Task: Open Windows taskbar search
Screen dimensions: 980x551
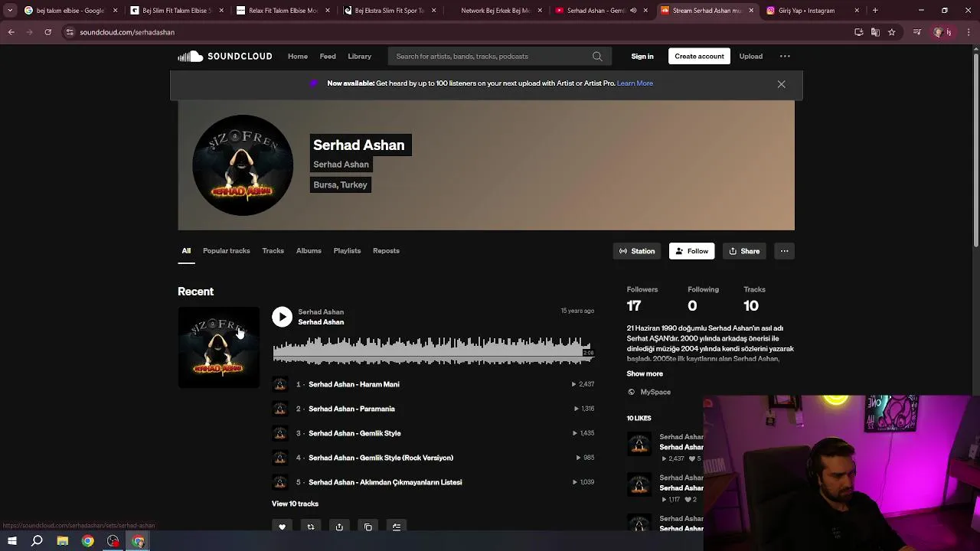Action: 37,541
